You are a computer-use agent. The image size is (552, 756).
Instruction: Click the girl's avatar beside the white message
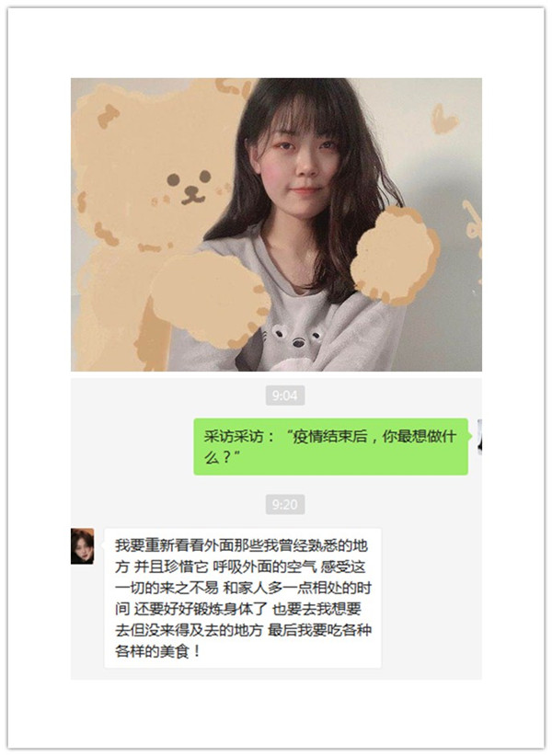tap(83, 545)
